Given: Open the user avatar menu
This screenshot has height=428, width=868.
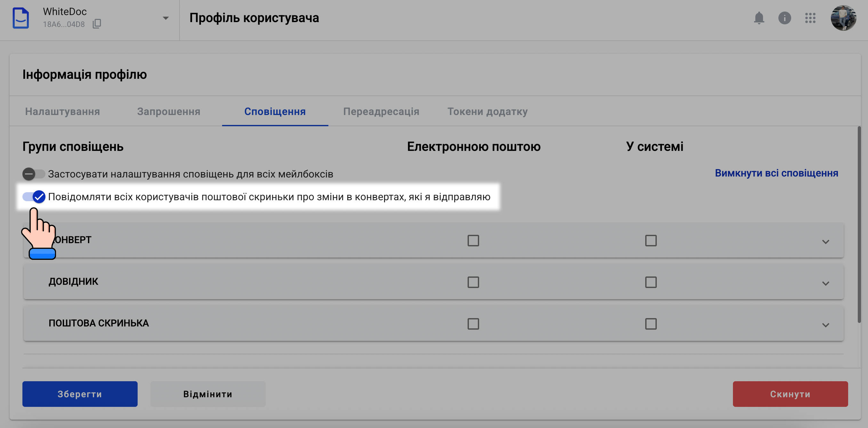Looking at the screenshot, I should click(x=843, y=18).
